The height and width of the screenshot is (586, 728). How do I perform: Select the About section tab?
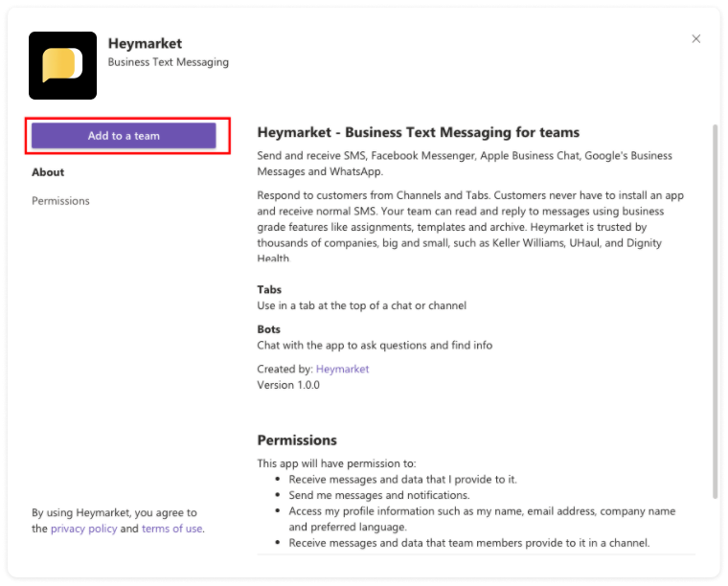click(48, 172)
